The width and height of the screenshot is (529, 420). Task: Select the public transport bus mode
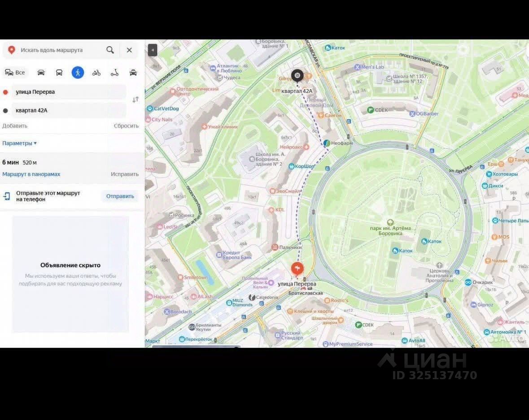[59, 73]
